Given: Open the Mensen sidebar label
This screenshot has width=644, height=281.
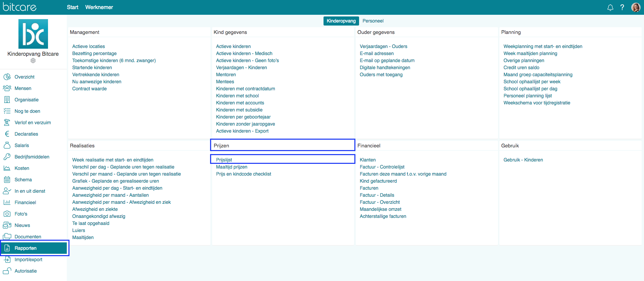Looking at the screenshot, I should tap(23, 88).
